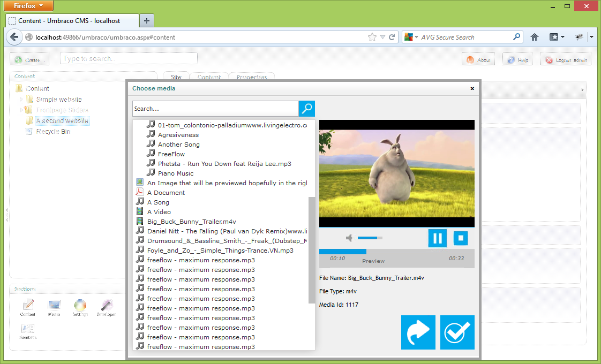This screenshot has width=601, height=364.
Task: Click the media Search input field
Action: pyautogui.click(x=215, y=109)
